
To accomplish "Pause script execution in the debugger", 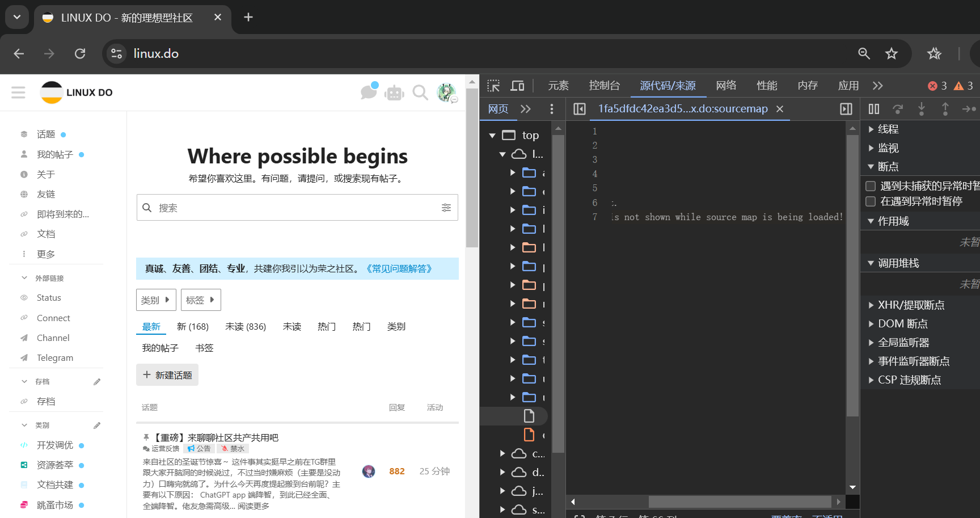I will pyautogui.click(x=874, y=109).
